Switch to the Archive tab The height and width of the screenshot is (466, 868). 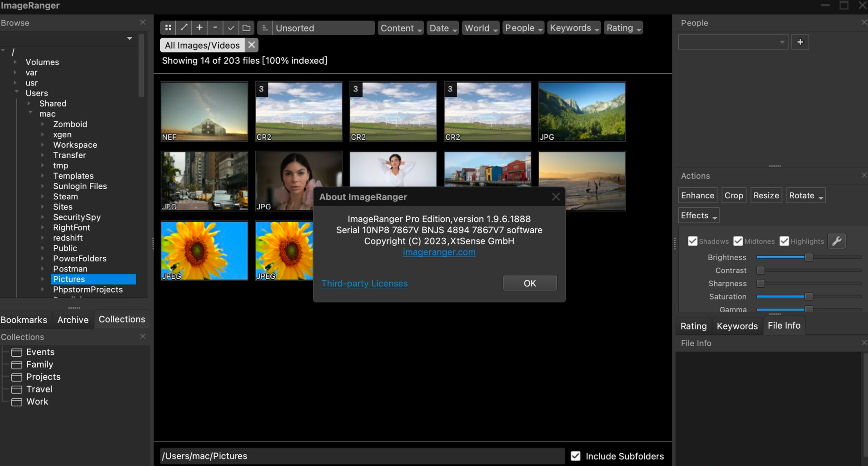coord(73,319)
